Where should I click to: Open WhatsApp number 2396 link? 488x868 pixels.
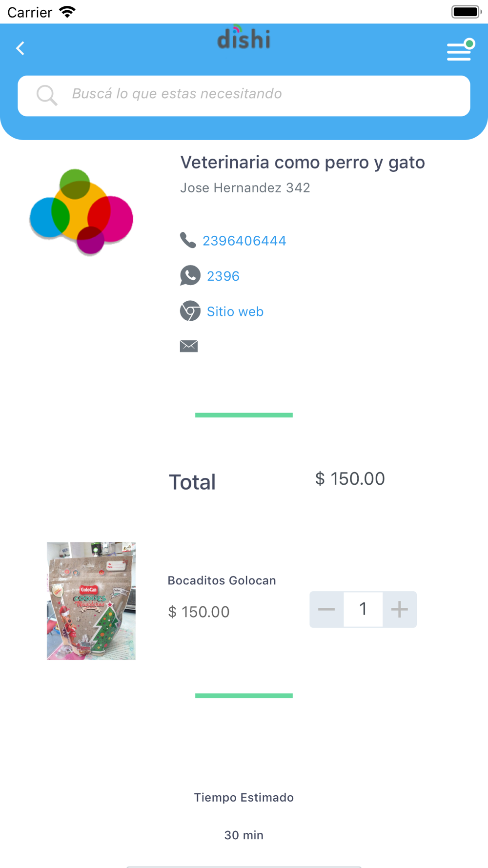[223, 276]
